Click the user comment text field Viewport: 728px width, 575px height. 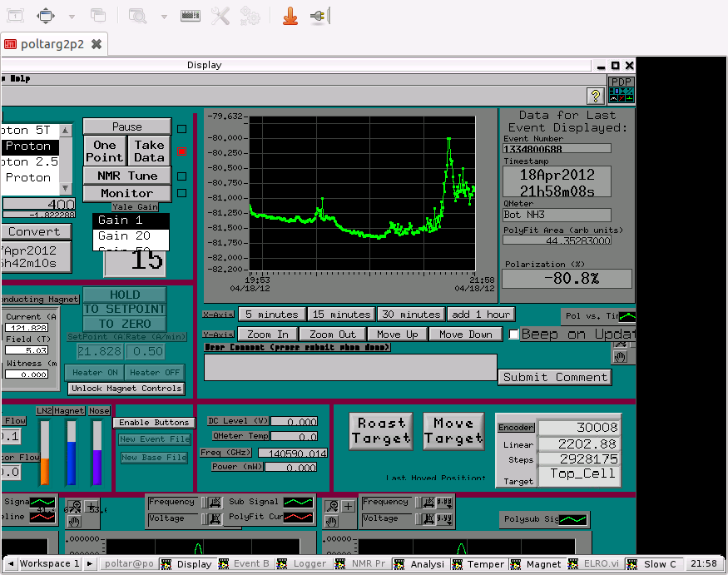(x=350, y=368)
